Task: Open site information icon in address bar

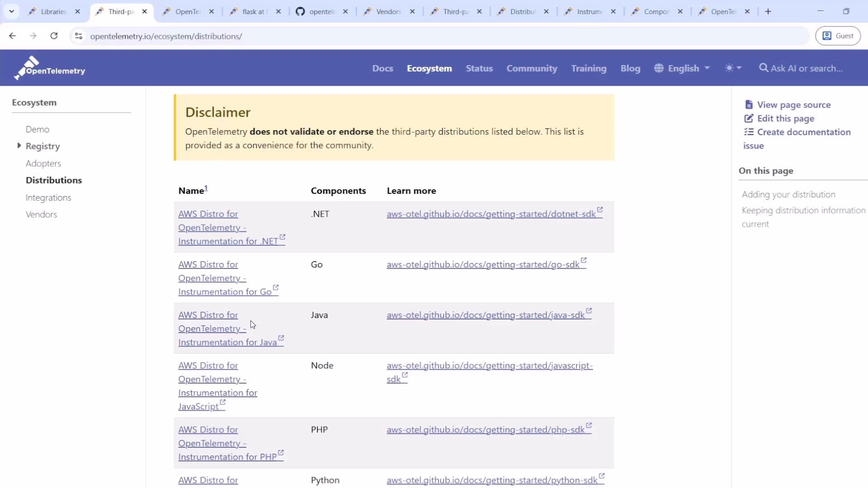Action: (x=79, y=36)
